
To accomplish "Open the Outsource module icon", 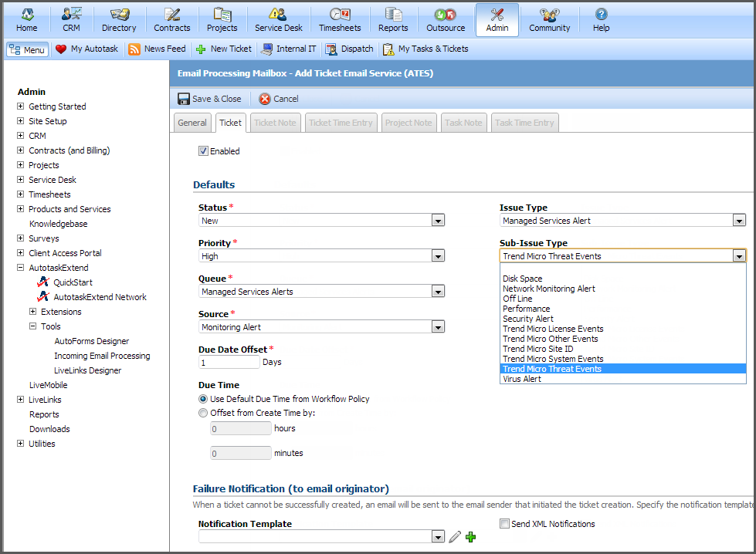I will tap(446, 15).
